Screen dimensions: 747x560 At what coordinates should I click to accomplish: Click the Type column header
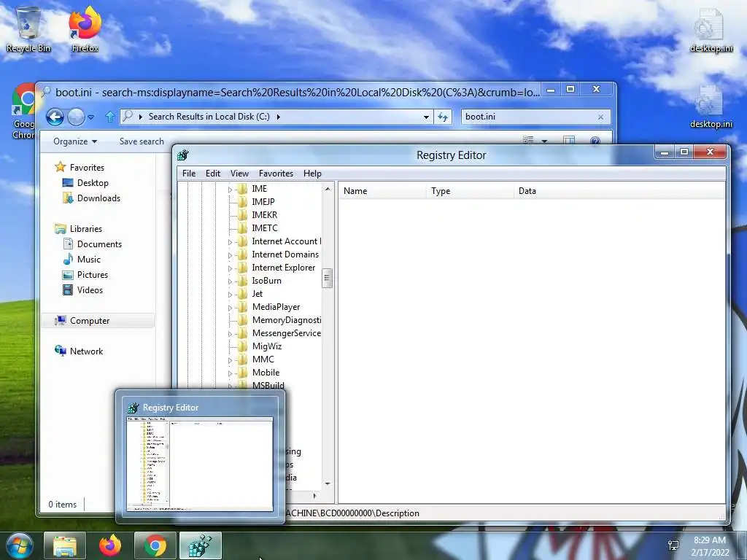[x=471, y=191]
